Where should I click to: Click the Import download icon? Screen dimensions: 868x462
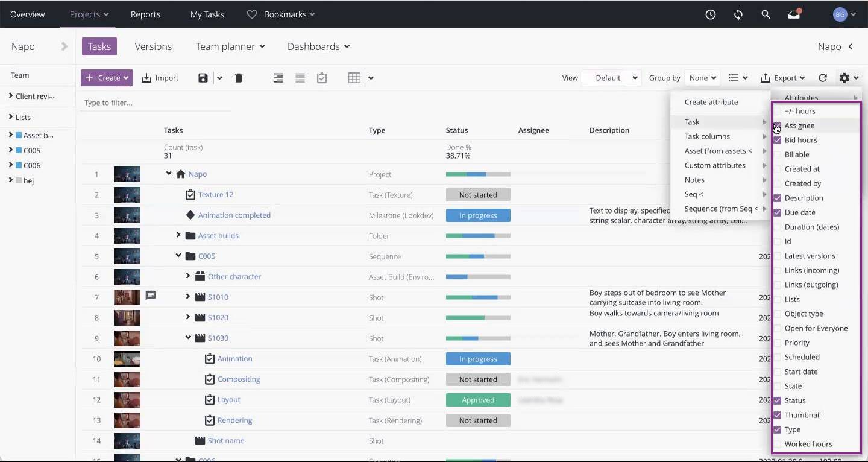point(146,78)
